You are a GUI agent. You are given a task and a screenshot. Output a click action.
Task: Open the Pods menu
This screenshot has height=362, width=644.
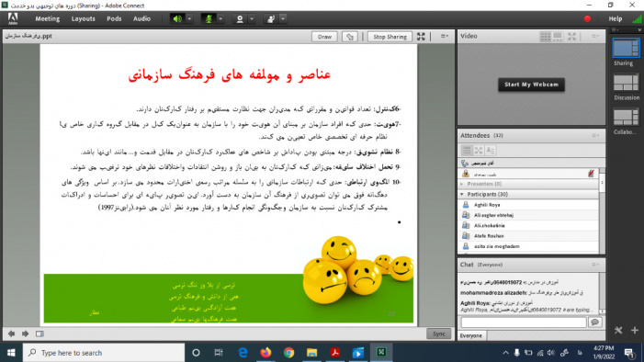(114, 19)
